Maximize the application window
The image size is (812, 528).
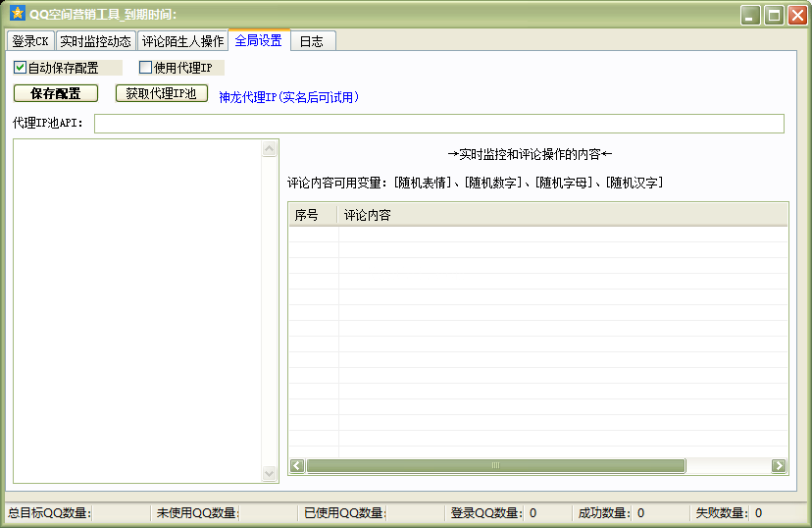pyautogui.click(x=774, y=15)
